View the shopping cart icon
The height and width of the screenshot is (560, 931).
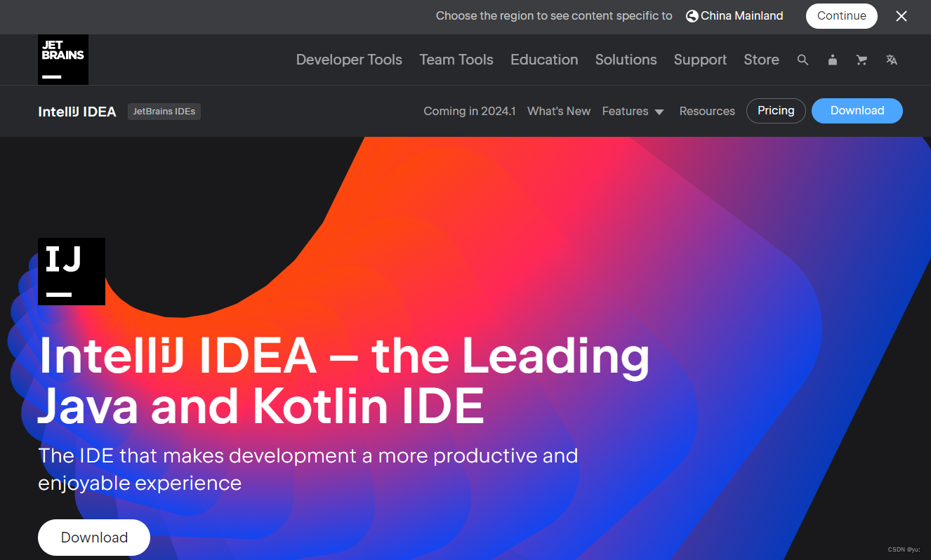tap(861, 60)
